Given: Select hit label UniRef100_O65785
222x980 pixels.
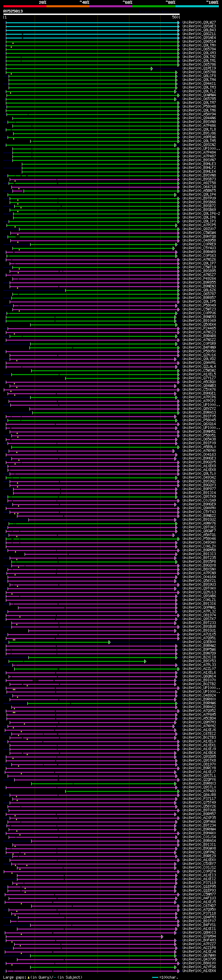Looking at the screenshot, I should 199,99.
